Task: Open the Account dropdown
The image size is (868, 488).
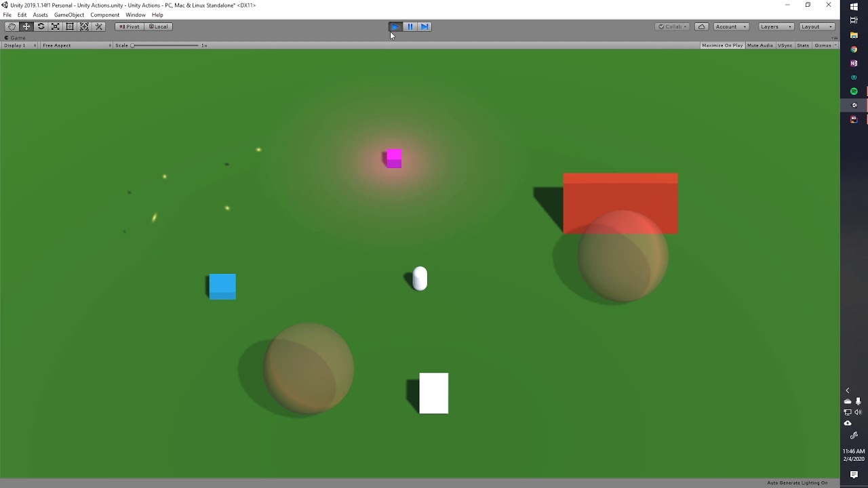Action: [x=731, y=26]
